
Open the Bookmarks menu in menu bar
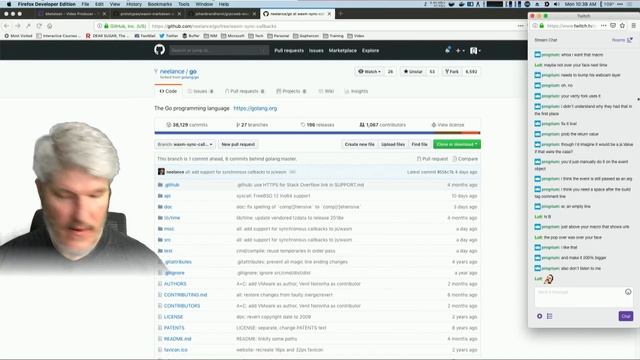coord(160,4)
